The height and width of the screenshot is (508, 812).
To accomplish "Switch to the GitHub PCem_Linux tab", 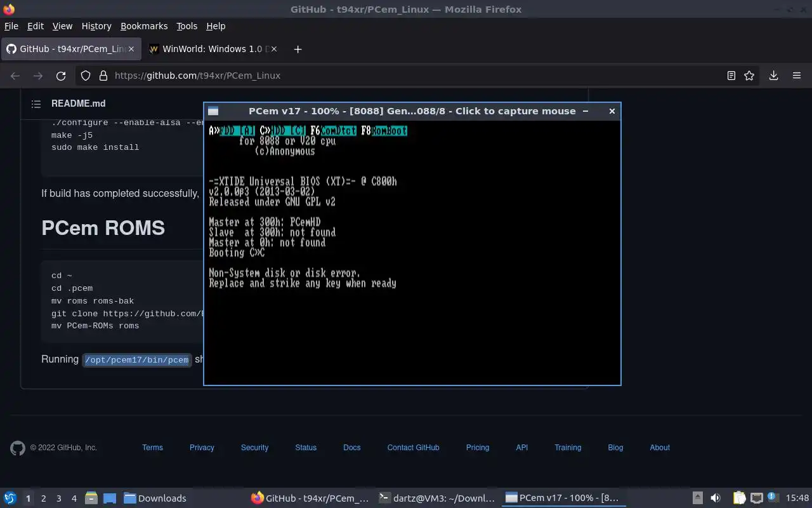I will 72,49.
